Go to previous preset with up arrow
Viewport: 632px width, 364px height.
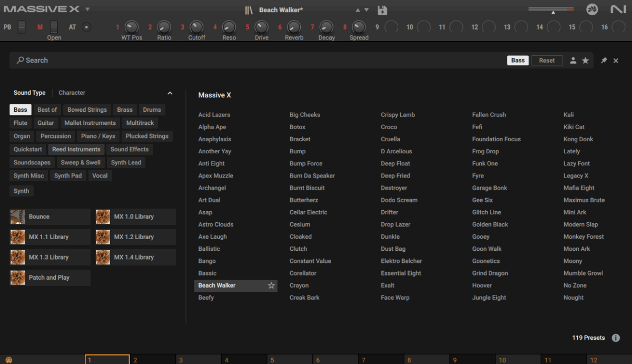(358, 10)
